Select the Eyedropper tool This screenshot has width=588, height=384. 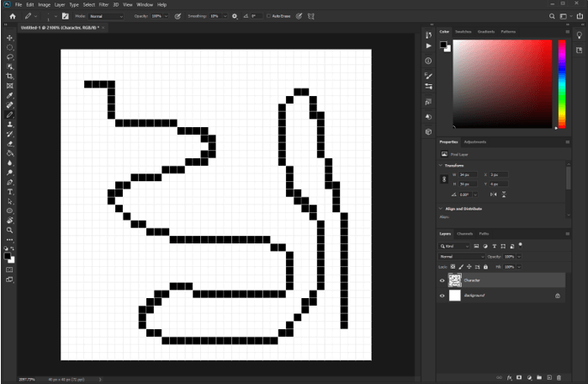point(10,96)
